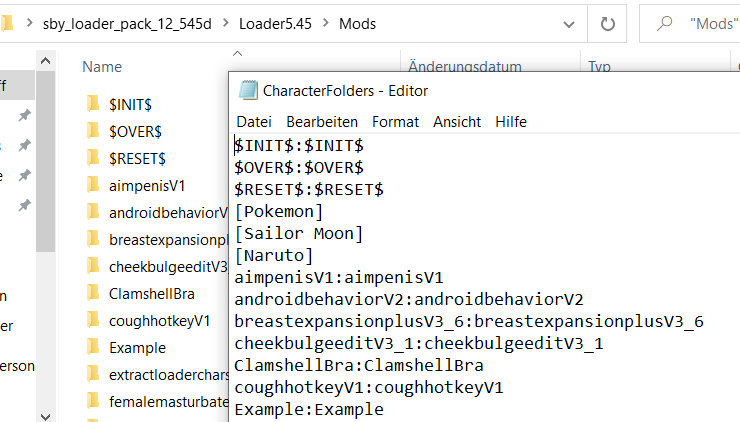Select the ClamshellBra folder icon
Screen dimensions: 740x422
pos(92,293)
